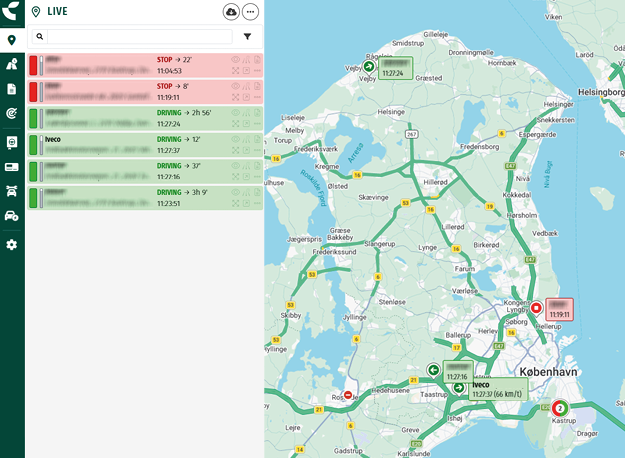
Task: Click the cloud download button
Action: click(x=231, y=12)
